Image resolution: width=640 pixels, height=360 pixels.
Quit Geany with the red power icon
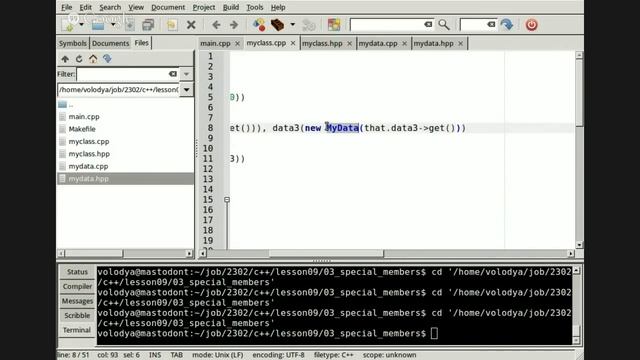tap(531, 25)
